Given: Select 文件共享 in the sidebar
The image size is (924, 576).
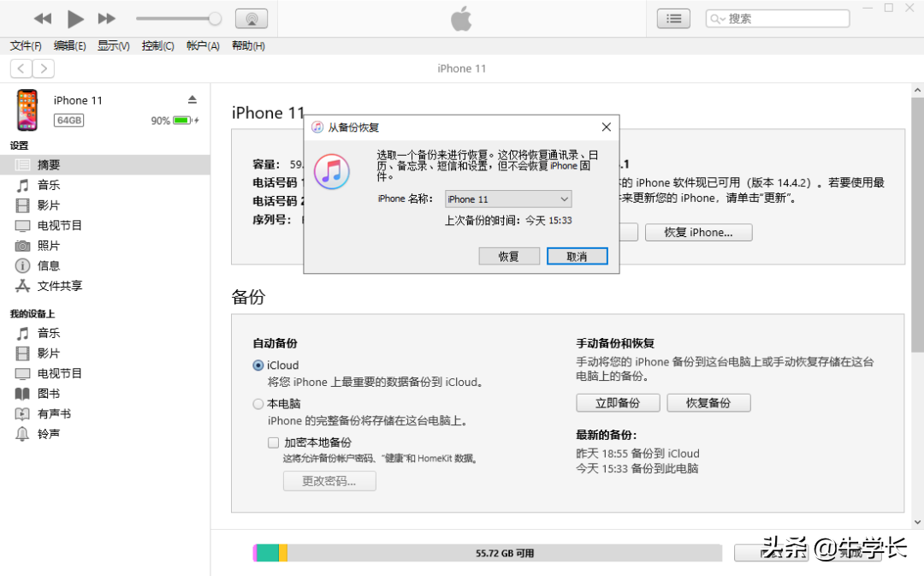Looking at the screenshot, I should (105, 286).
